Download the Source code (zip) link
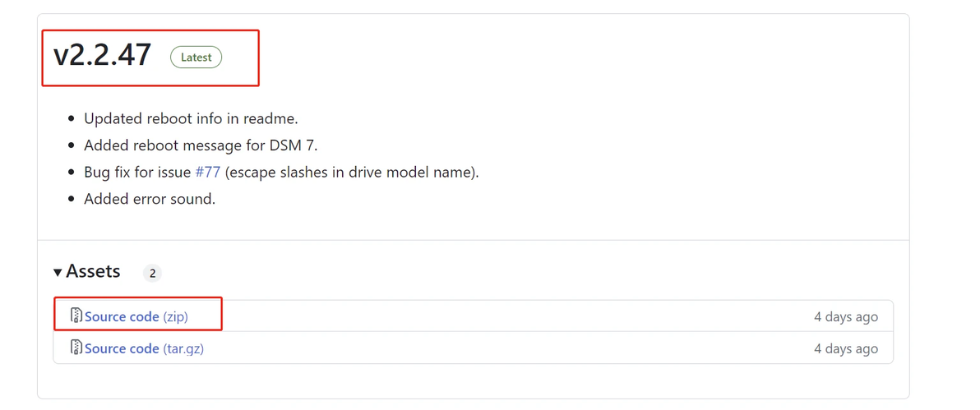 coord(122,316)
